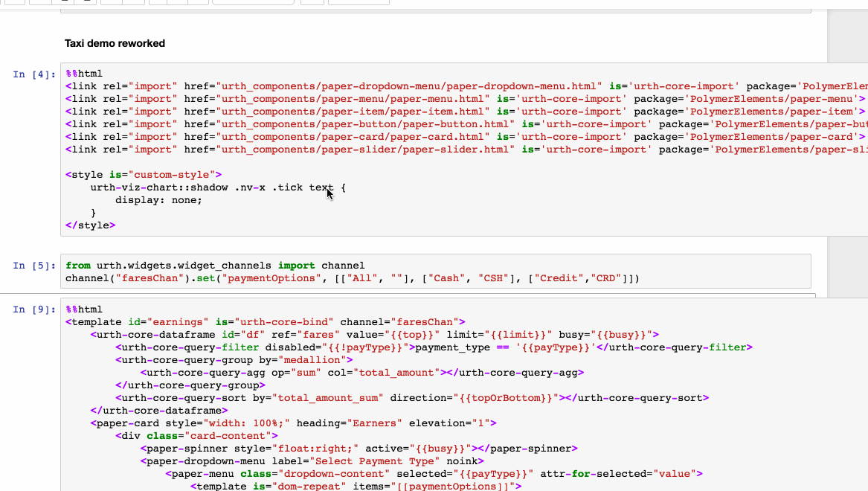The image size is (868, 491).
Task: Click the closing </urth-core-dataframe> tag
Action: pos(159,411)
